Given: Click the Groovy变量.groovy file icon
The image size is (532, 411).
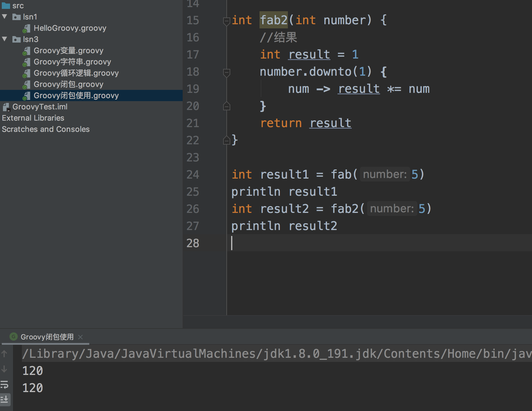Looking at the screenshot, I should tap(27, 51).
